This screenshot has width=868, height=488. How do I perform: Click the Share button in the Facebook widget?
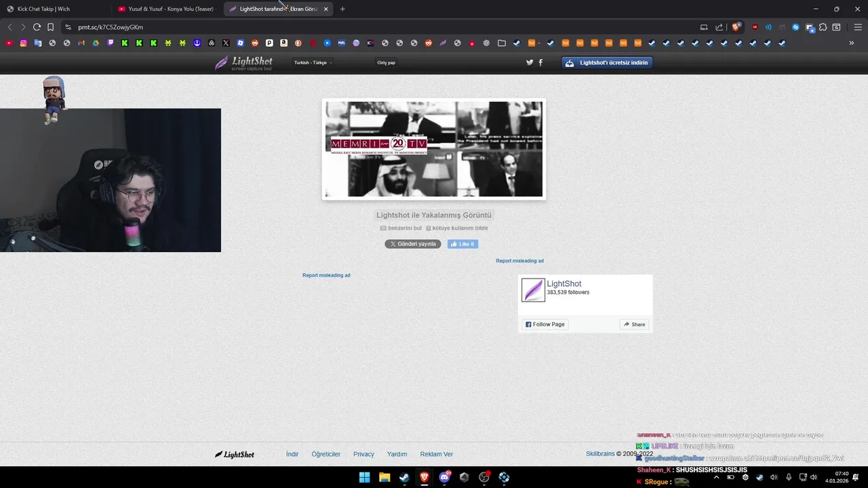point(635,325)
